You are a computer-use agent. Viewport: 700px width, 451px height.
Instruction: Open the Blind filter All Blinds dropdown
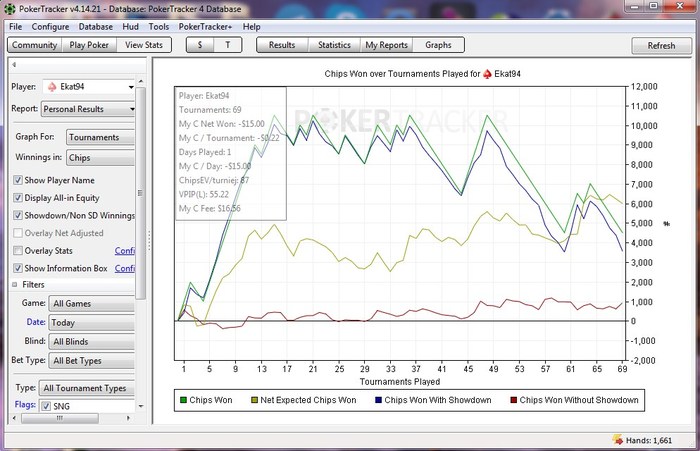tap(92, 342)
